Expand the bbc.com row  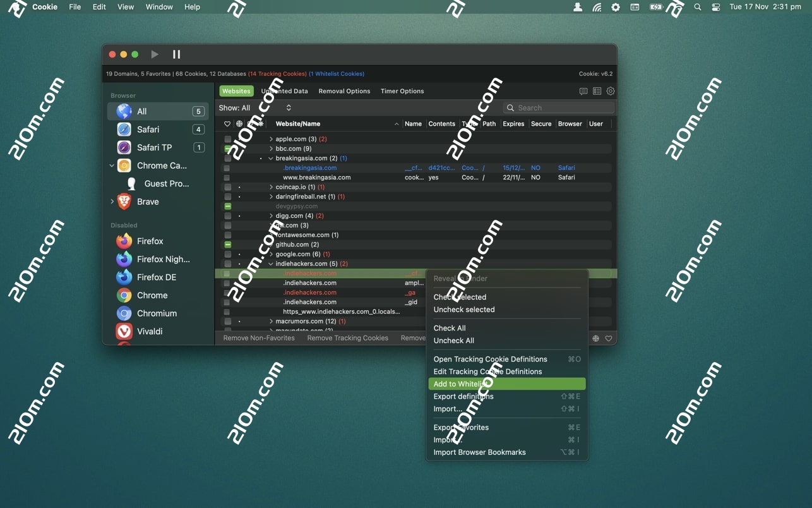pyautogui.click(x=271, y=148)
